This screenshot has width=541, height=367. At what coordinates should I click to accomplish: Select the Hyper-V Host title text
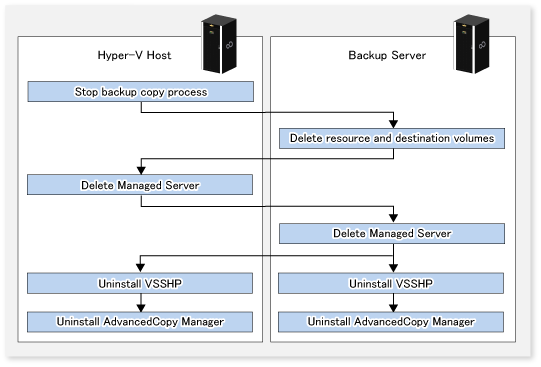click(x=134, y=55)
